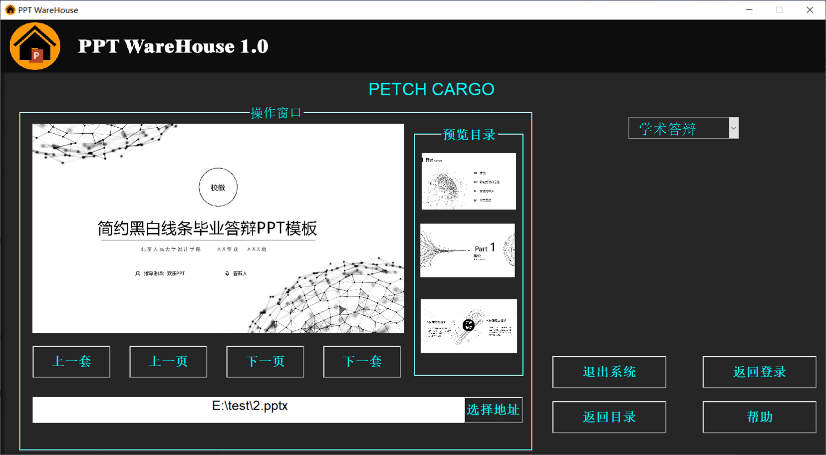This screenshot has height=455, width=826.
Task: Minimize the PPT WareHouse window
Action: [x=748, y=9]
